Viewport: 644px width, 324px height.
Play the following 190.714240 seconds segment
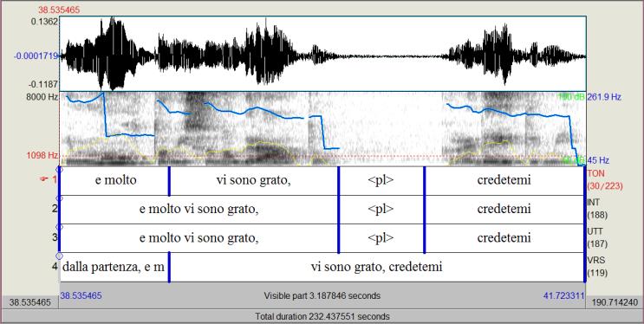[x=615, y=302]
